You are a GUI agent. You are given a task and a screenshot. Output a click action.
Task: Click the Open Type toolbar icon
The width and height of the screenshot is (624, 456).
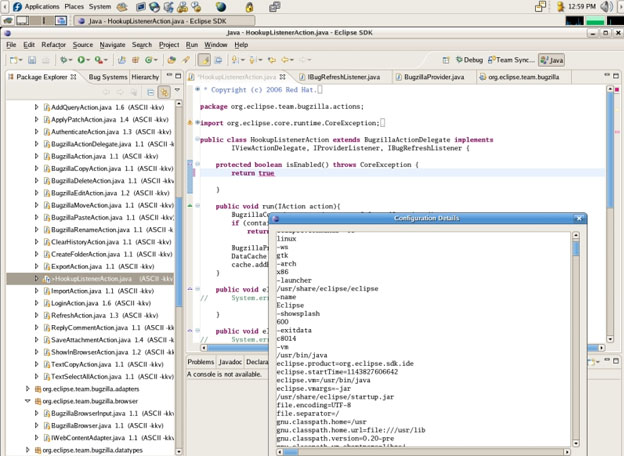tap(172, 60)
